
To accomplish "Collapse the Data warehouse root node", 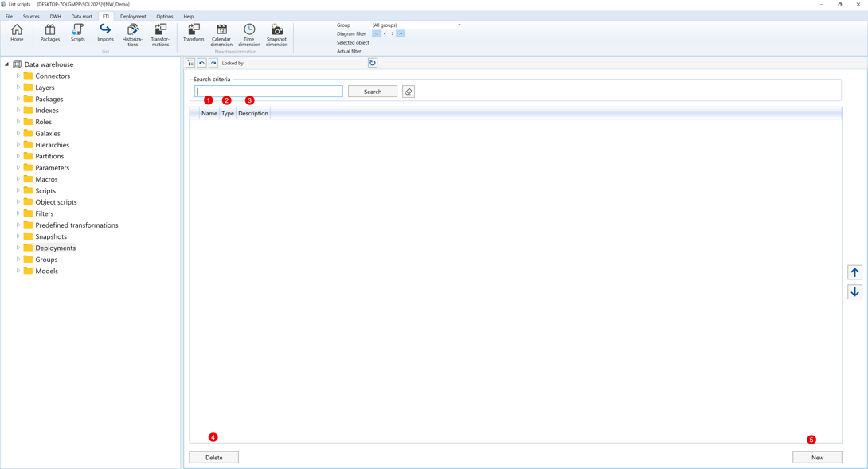I will [x=7, y=64].
